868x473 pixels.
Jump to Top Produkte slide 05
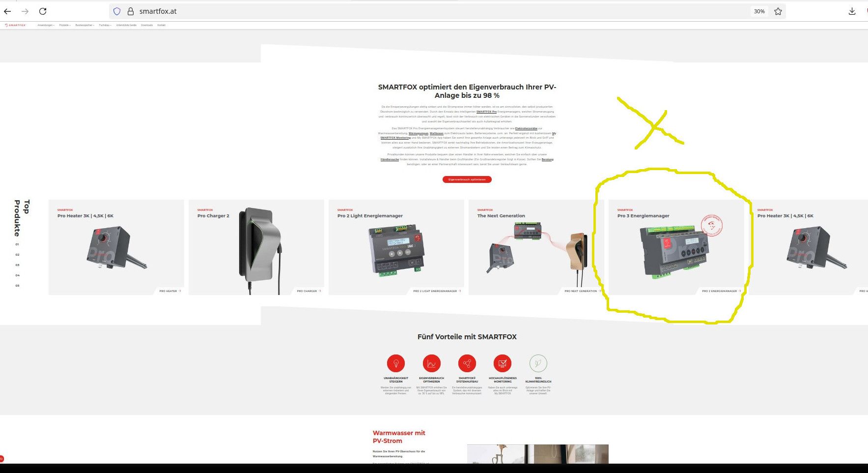pyautogui.click(x=17, y=286)
